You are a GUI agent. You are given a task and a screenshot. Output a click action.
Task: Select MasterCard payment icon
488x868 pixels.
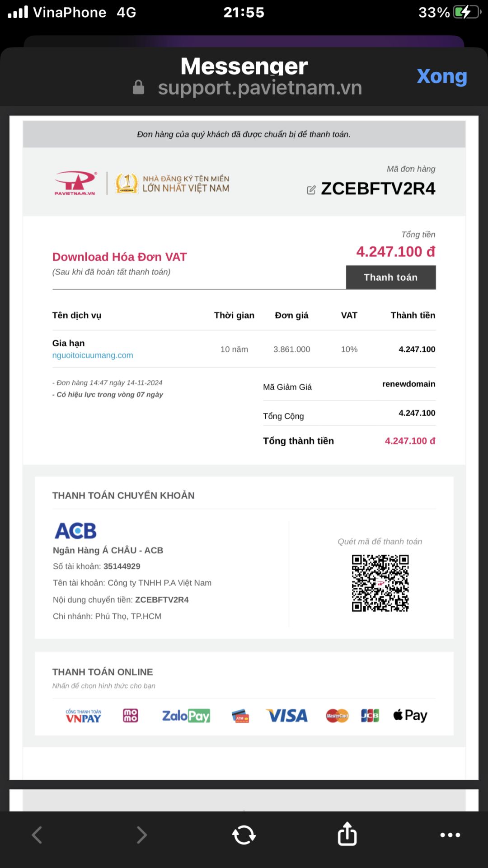click(x=337, y=716)
